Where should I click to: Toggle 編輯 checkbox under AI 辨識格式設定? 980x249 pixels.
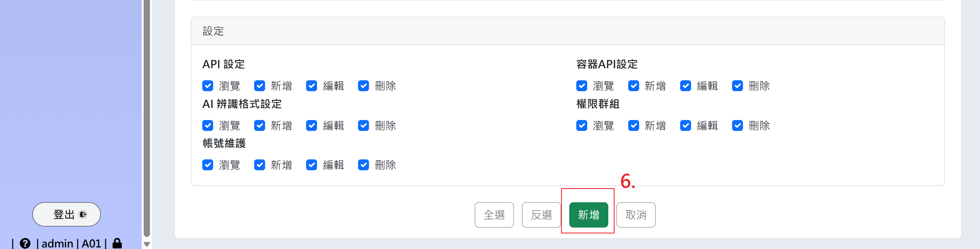click(x=312, y=125)
